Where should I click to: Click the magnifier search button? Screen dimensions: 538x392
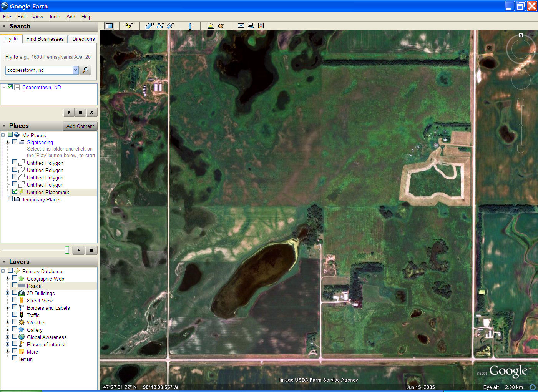coord(85,70)
